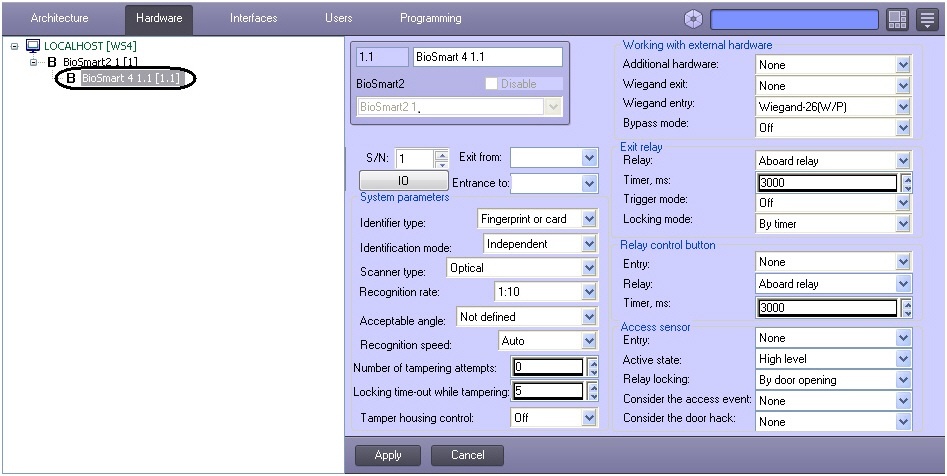
Task: Open the Active state dropdown
Action: (833, 359)
